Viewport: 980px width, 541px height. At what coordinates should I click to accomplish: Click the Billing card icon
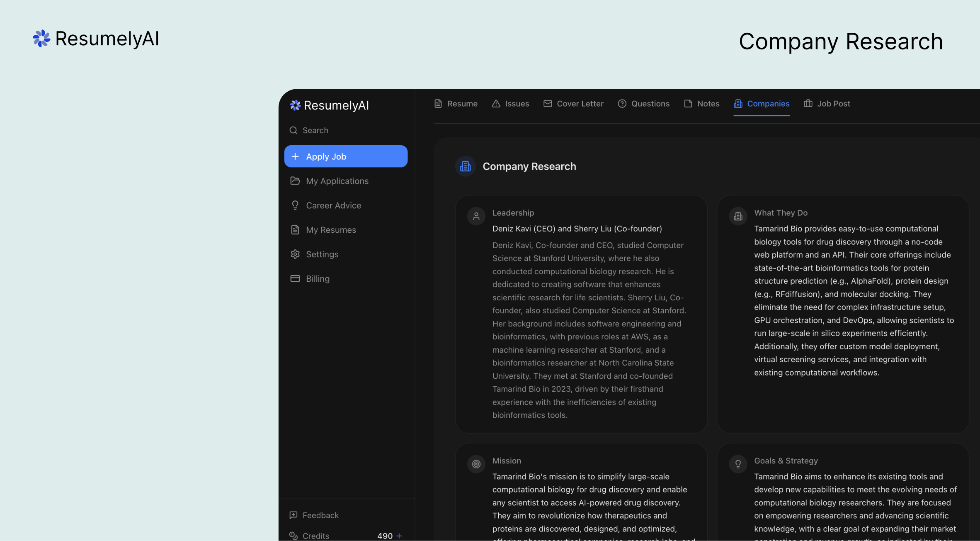[295, 278]
